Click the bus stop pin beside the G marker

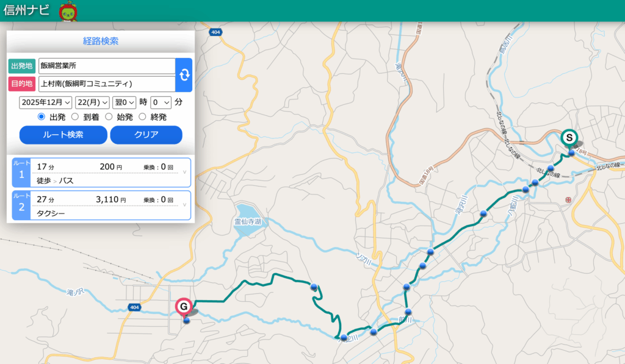click(x=187, y=319)
